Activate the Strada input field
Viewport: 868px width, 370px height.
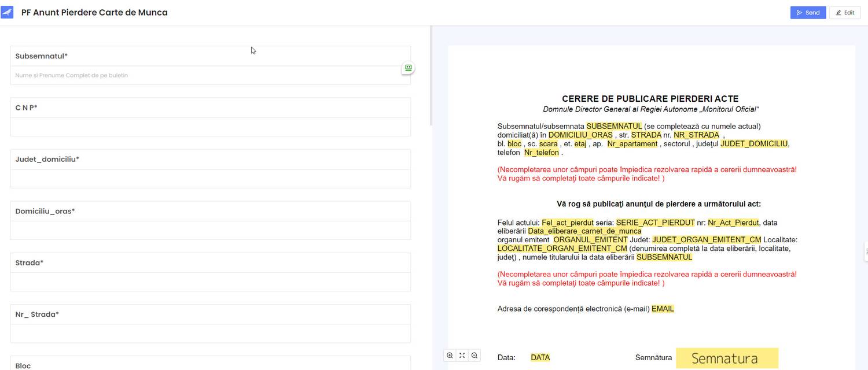coord(210,282)
